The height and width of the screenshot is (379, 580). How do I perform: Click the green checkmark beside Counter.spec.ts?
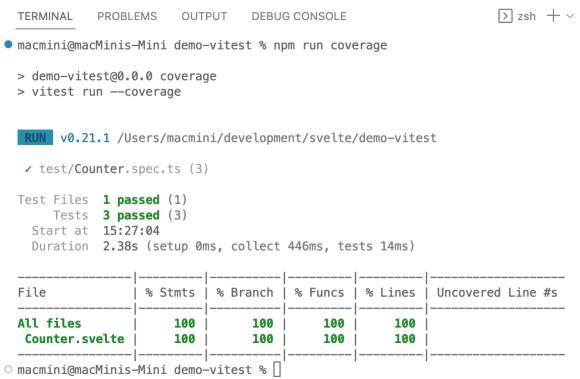pyautogui.click(x=28, y=169)
